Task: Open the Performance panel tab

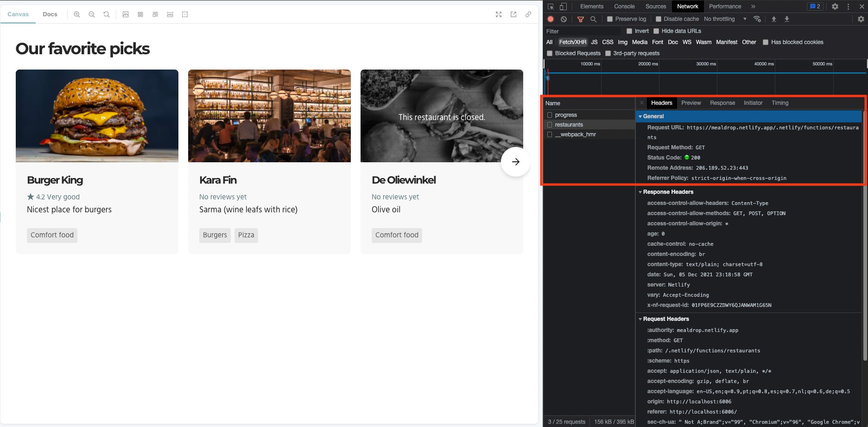Action: coord(725,6)
